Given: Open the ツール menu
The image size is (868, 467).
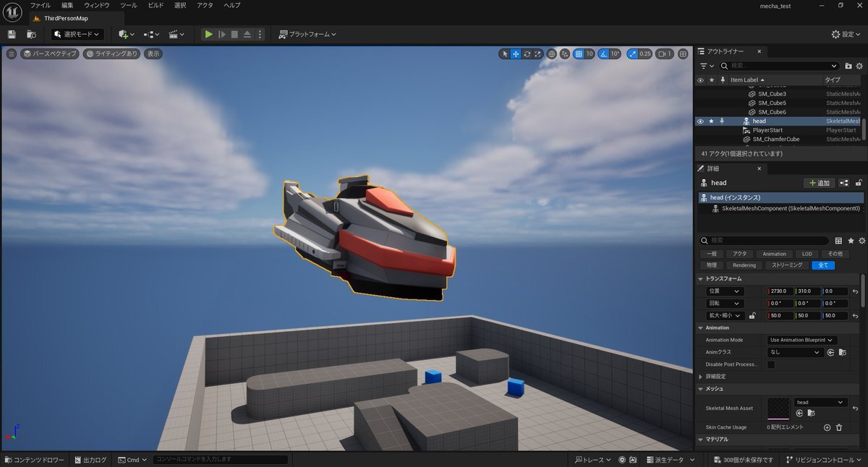Looking at the screenshot, I should pos(128,5).
